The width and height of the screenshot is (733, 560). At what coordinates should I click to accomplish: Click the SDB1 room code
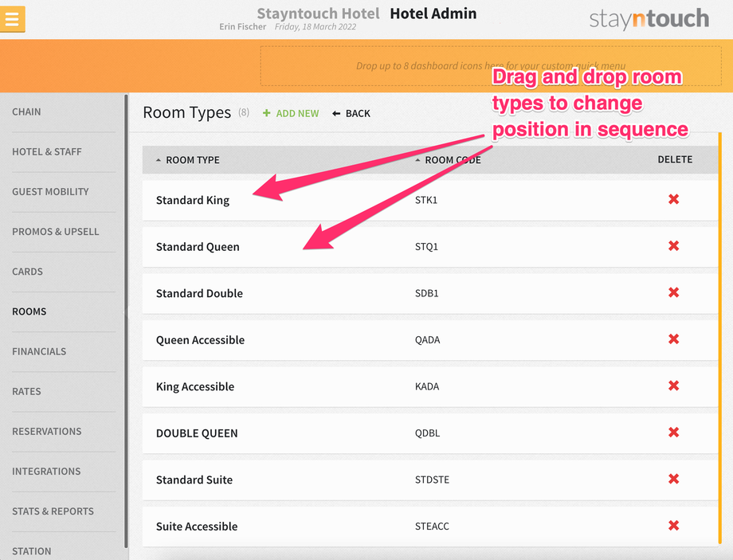point(426,294)
